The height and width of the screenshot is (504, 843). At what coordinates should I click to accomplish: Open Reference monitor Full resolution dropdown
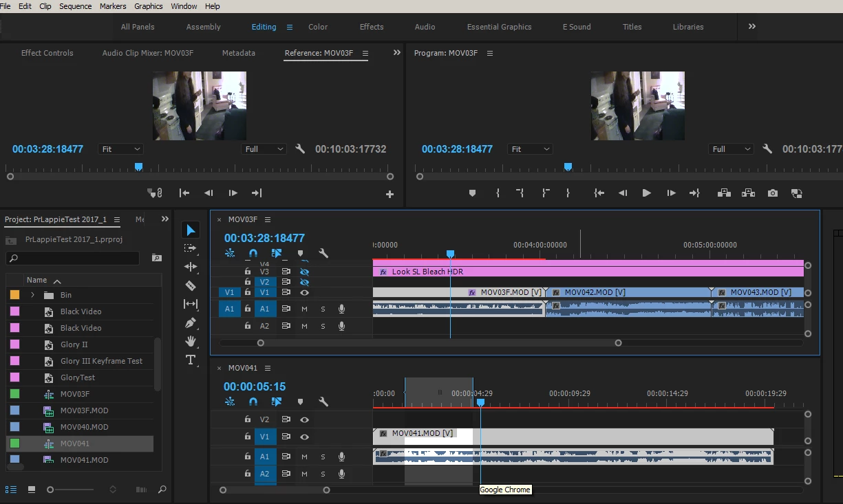[264, 149]
